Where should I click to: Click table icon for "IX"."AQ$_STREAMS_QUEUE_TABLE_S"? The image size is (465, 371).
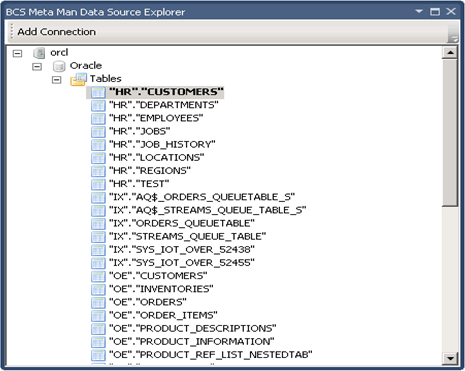[98, 210]
